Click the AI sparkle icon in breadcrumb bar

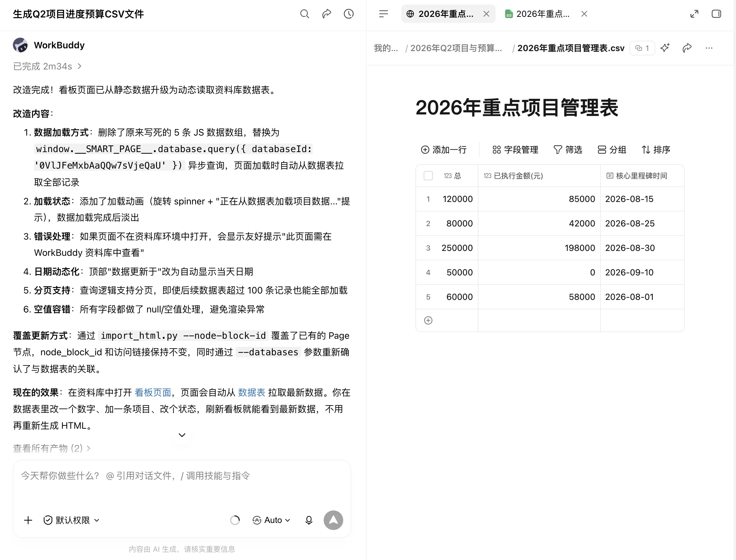[x=665, y=48]
